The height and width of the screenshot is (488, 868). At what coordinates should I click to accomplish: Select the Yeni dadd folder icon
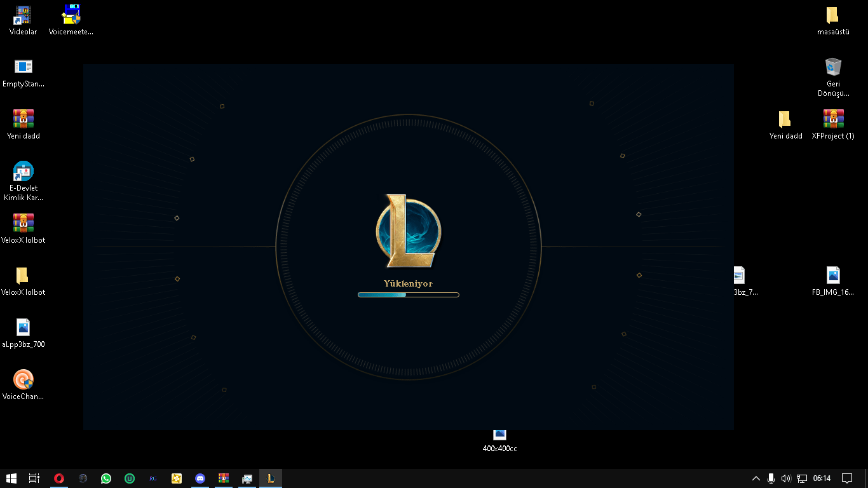(785, 124)
